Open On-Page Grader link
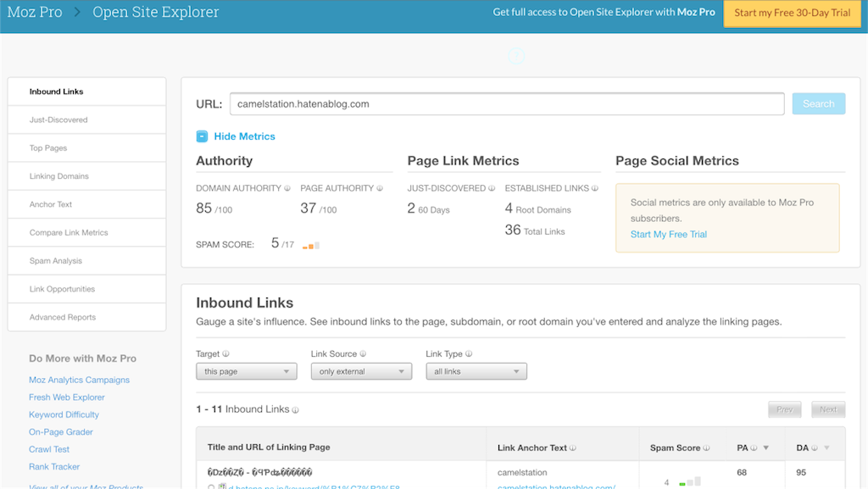This screenshot has height=489, width=868. click(61, 432)
